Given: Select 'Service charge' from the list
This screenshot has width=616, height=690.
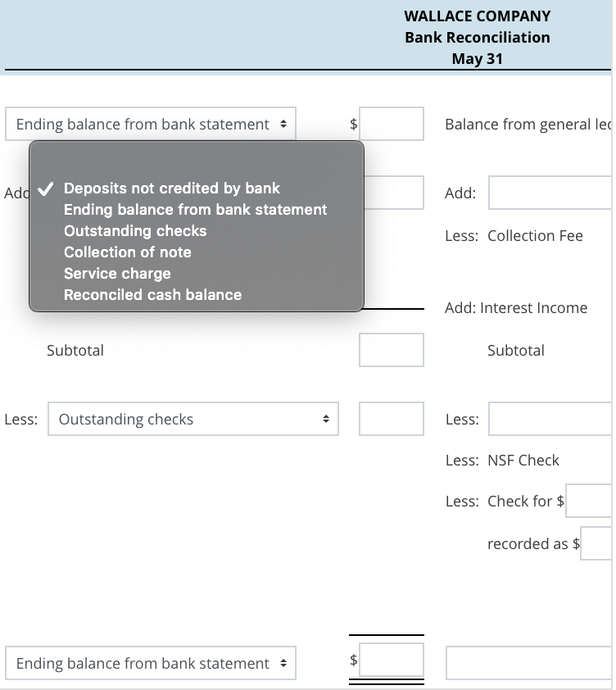Looking at the screenshot, I should 117,273.
